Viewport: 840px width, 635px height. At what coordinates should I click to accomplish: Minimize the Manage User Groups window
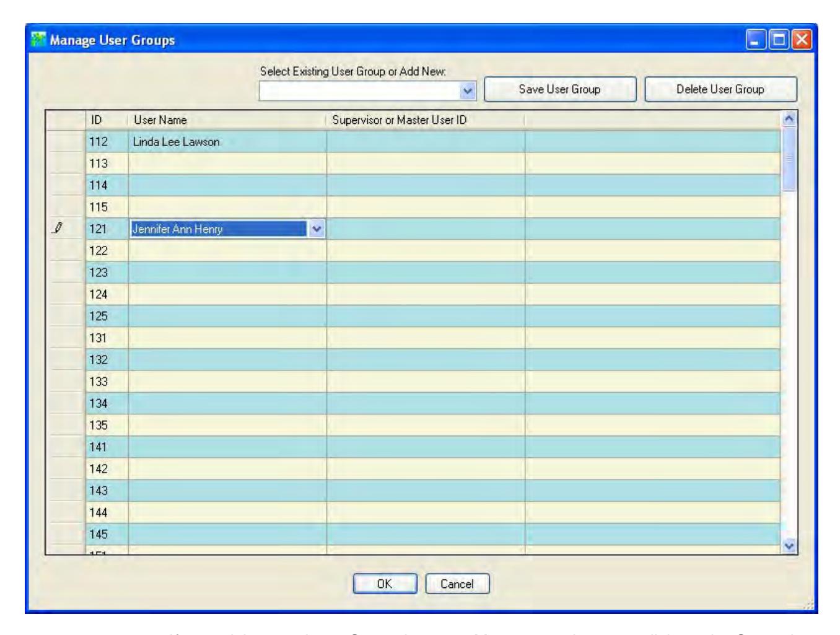pos(756,40)
